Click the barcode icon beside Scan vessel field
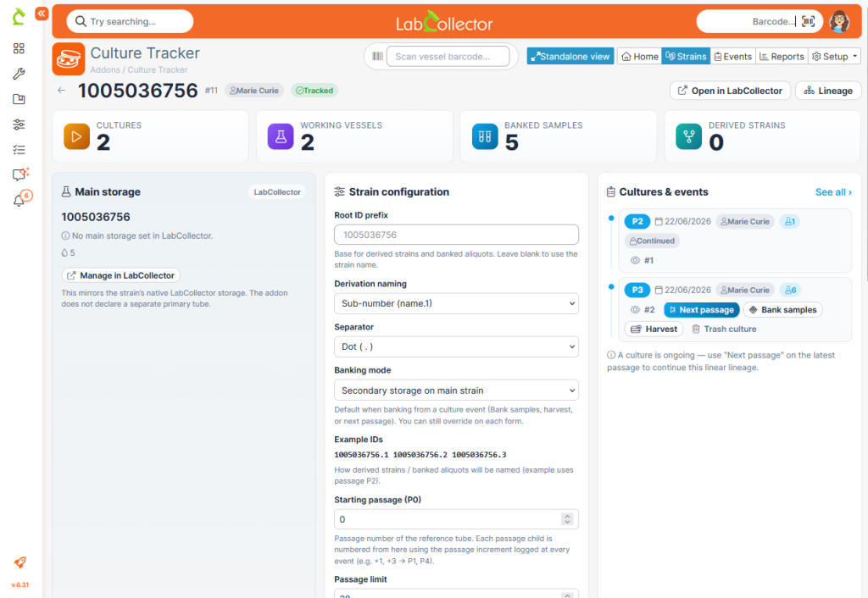This screenshot has height=598, width=868. coord(377,57)
